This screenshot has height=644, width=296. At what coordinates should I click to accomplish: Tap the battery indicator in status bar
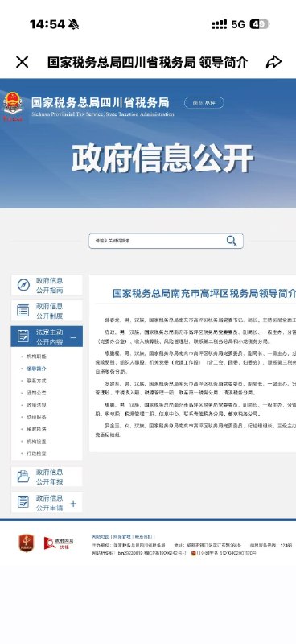coord(259,24)
